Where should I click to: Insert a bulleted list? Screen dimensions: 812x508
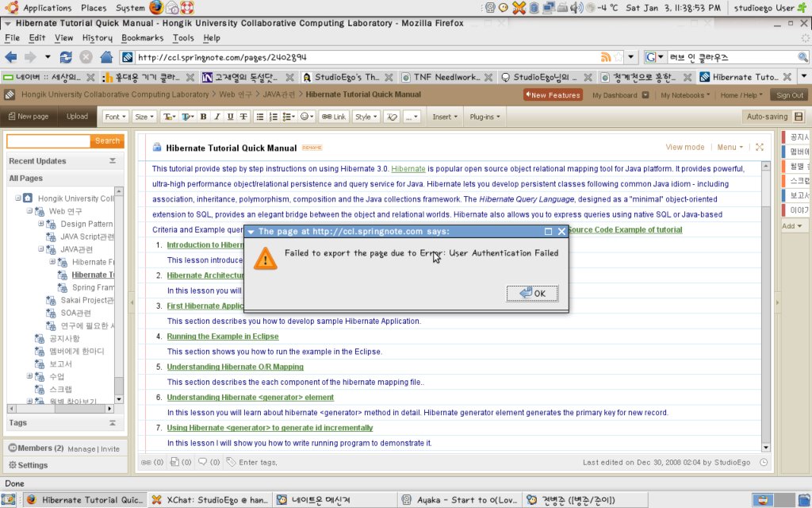[260, 117]
